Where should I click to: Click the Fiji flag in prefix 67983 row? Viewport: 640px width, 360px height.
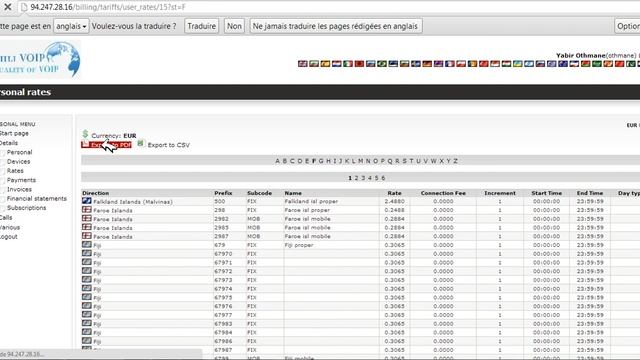pos(87,323)
